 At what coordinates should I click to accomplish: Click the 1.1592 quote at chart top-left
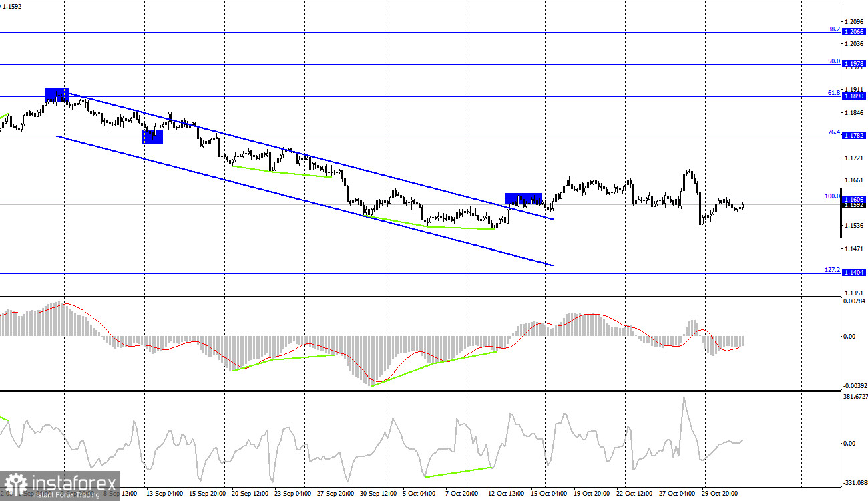[x=12, y=6]
